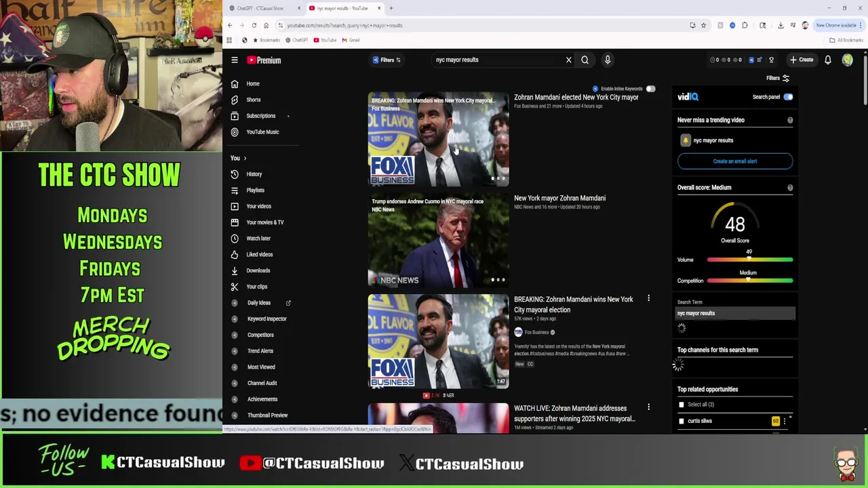868x488 pixels.
Task: Open Chrome downloads icon
Action: (x=781, y=25)
